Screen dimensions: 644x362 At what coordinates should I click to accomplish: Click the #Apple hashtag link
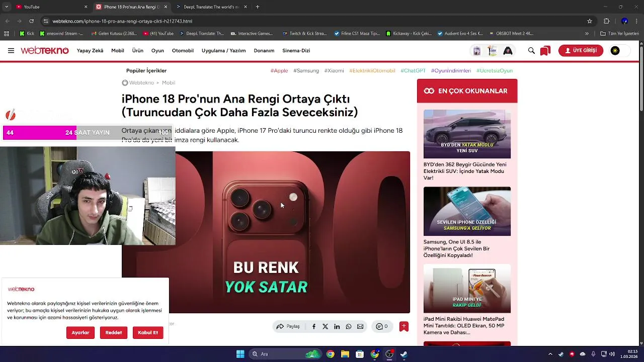tap(279, 70)
